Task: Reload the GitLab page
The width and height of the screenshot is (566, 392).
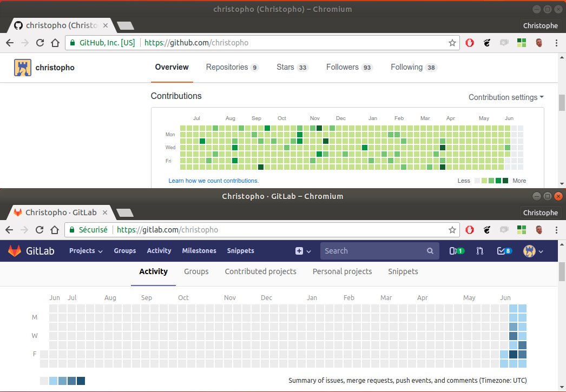Action: [40, 230]
